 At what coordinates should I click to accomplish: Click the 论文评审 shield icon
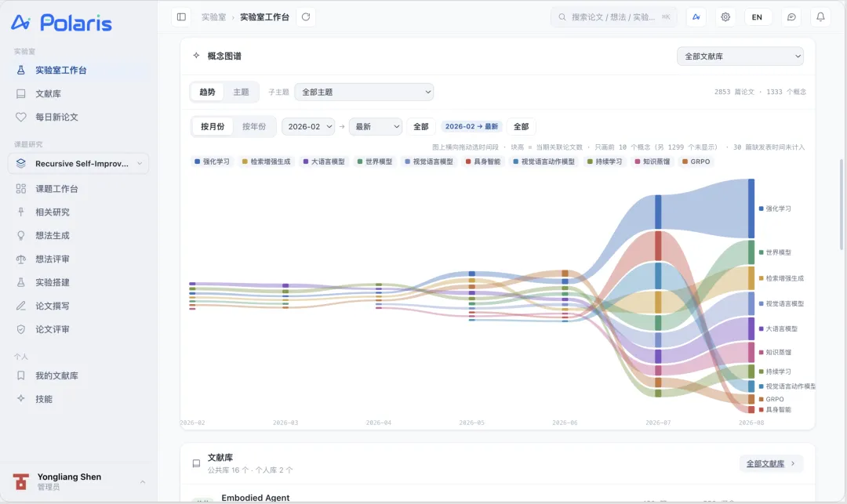click(x=20, y=329)
